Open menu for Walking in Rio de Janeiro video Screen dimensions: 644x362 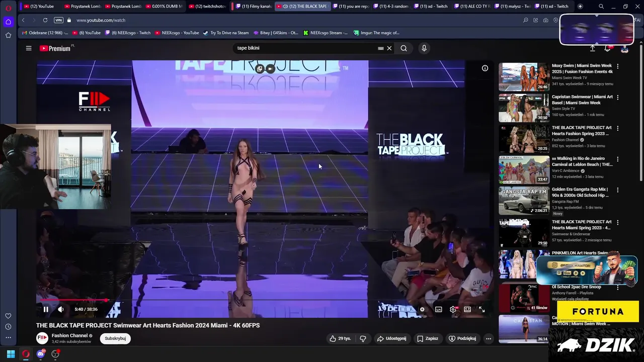pos(618,159)
